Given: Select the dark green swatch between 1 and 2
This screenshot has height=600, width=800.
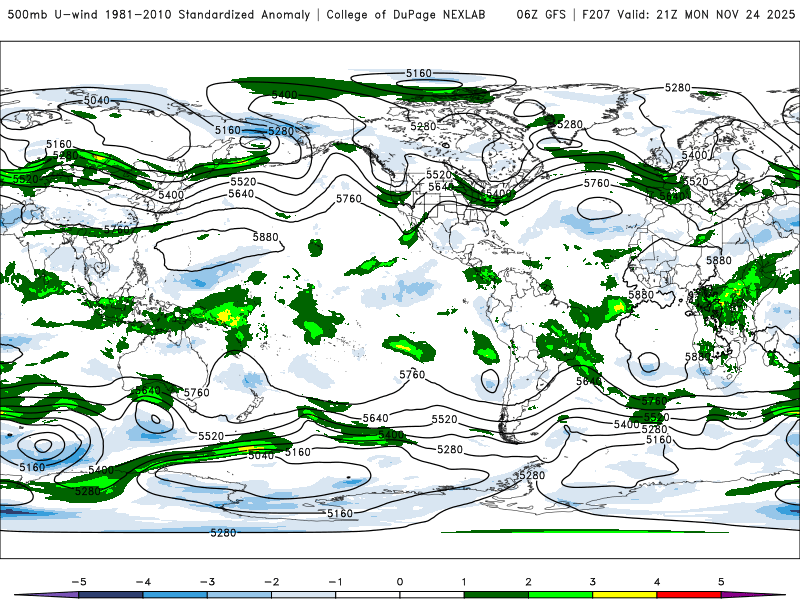Looking at the screenshot, I should pos(496,595).
